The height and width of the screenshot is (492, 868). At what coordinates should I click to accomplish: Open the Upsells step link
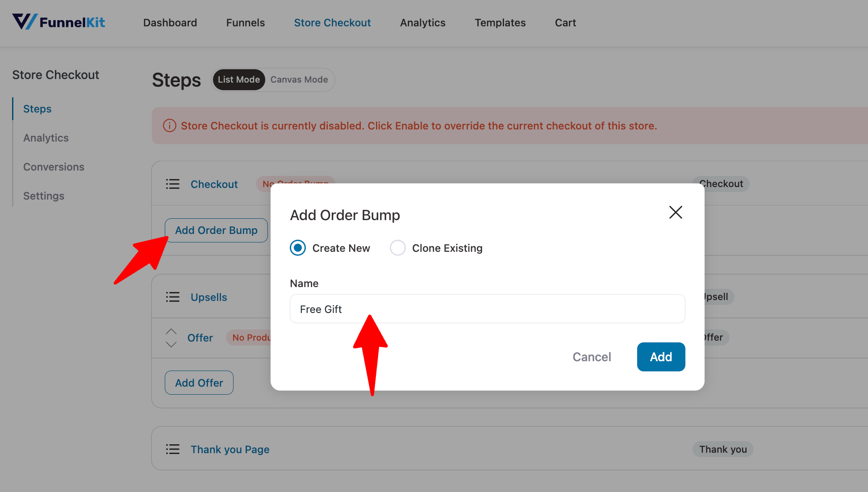coord(209,297)
